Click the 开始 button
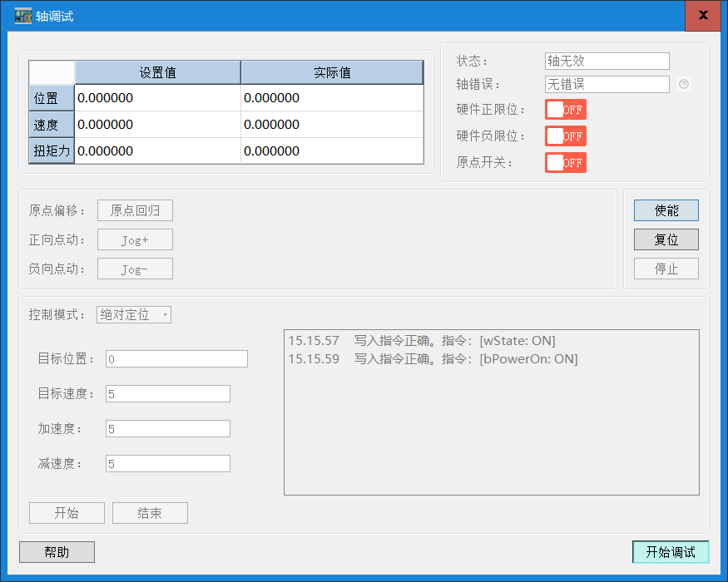The image size is (728, 582). [67, 512]
